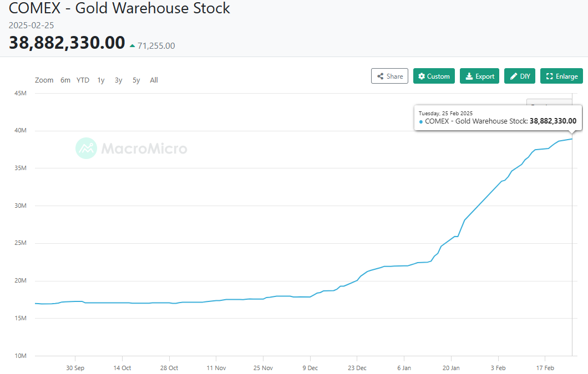
Task: Click the DIY pencil icon
Action: coord(513,76)
